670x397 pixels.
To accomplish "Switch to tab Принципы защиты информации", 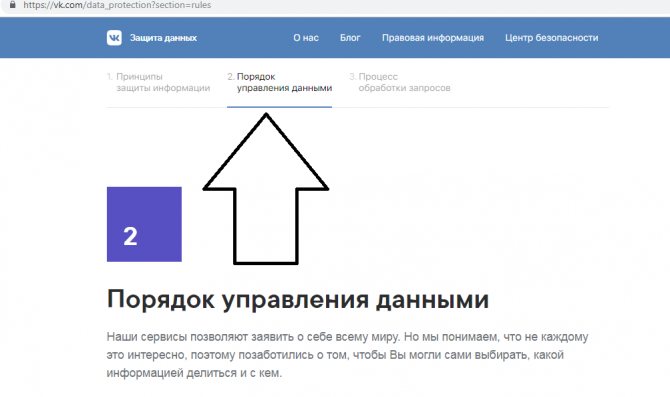I will point(159,82).
